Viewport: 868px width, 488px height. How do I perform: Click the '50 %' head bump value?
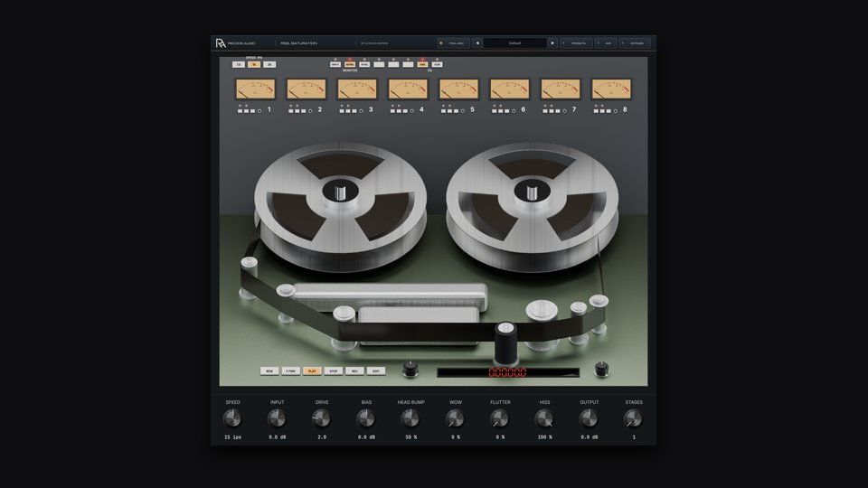coord(410,437)
